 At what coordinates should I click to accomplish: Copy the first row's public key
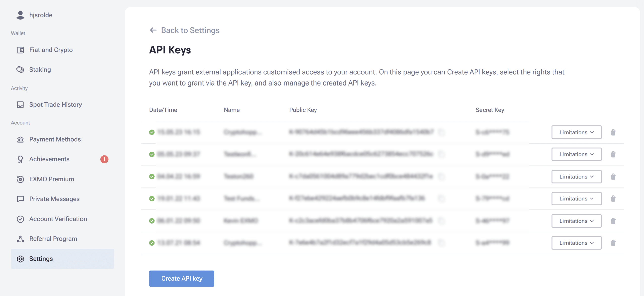[x=441, y=132]
